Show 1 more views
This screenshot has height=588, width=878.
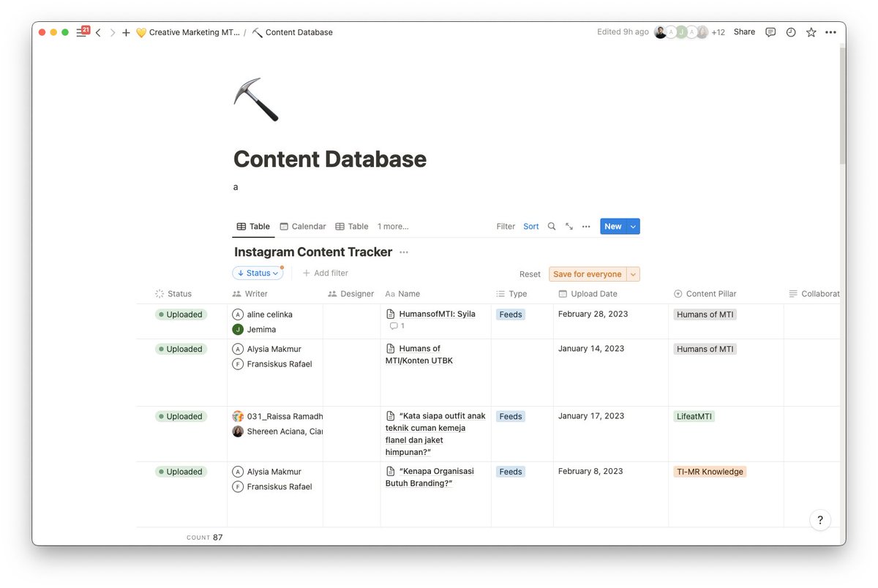(393, 227)
